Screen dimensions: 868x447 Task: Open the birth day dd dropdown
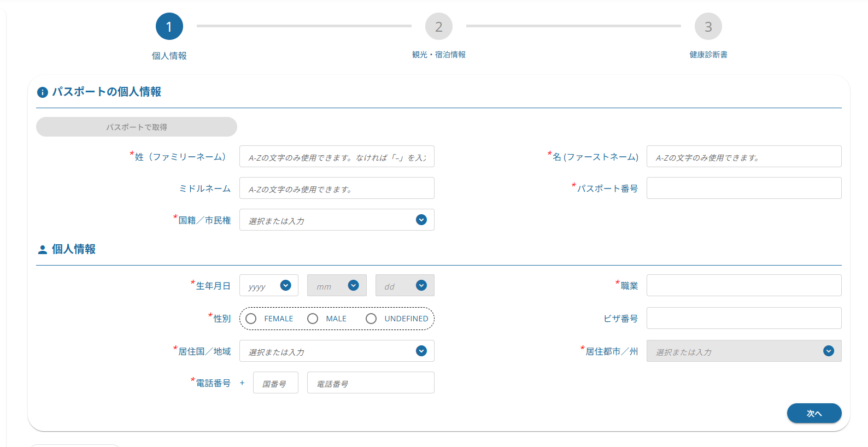[x=405, y=285]
